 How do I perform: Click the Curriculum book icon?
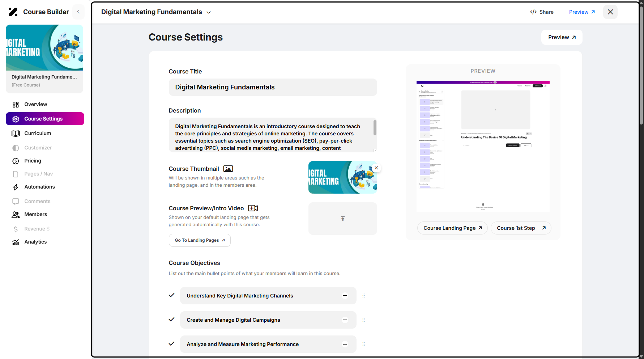pyautogui.click(x=16, y=134)
